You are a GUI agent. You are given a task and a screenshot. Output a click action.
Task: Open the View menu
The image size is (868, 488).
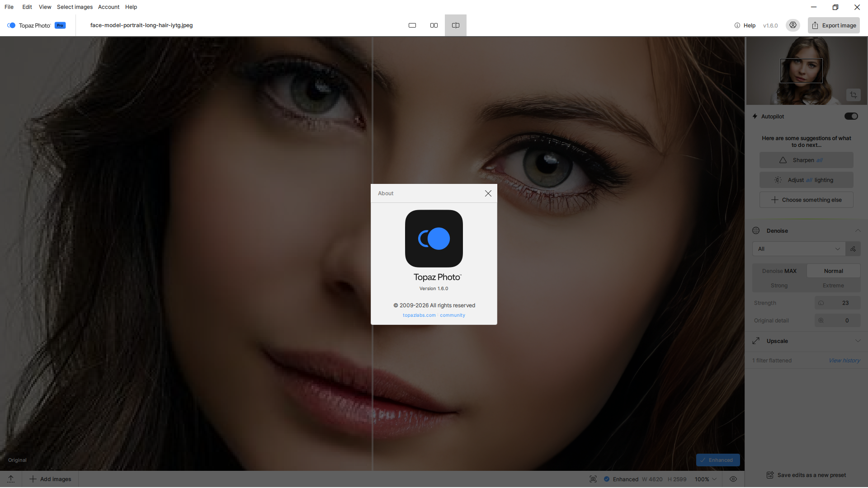click(x=45, y=7)
